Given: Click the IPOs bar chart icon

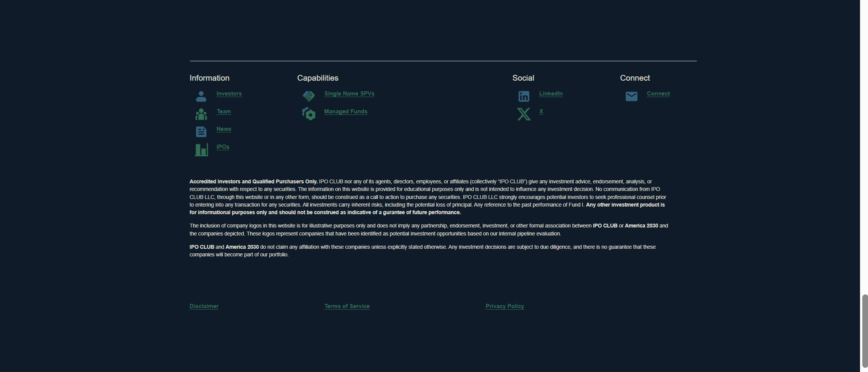Looking at the screenshot, I should [202, 149].
